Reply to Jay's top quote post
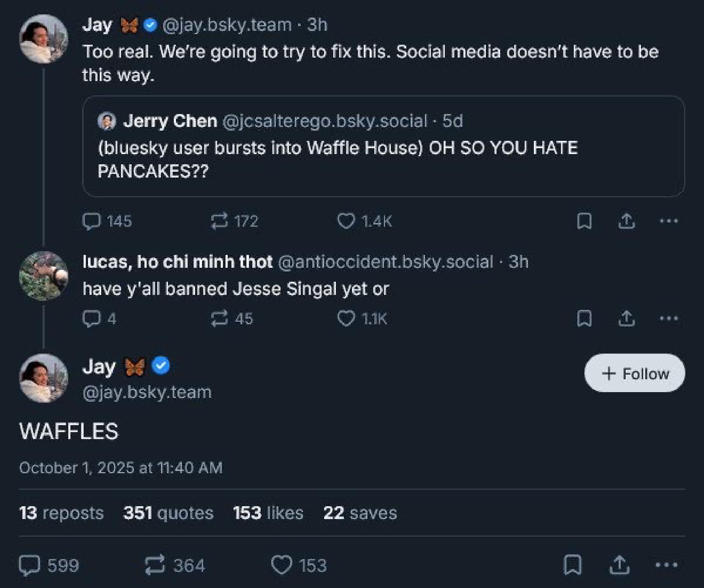Screen dimensions: 704x588 pyautogui.click(x=91, y=221)
